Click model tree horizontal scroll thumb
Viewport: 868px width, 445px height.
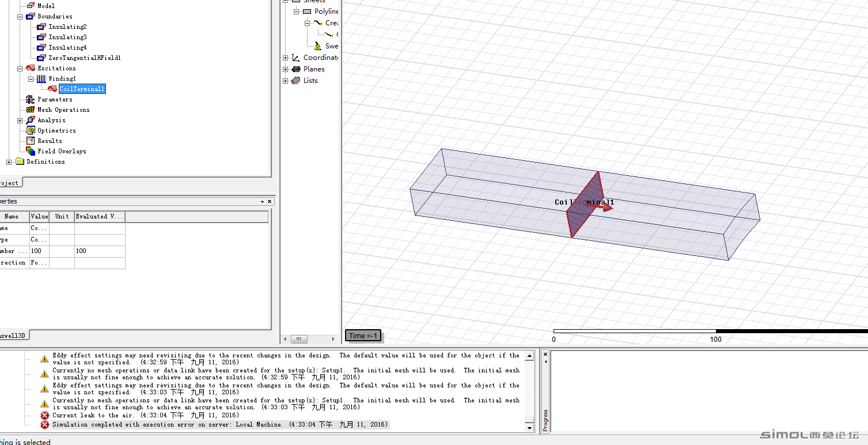[x=298, y=340]
